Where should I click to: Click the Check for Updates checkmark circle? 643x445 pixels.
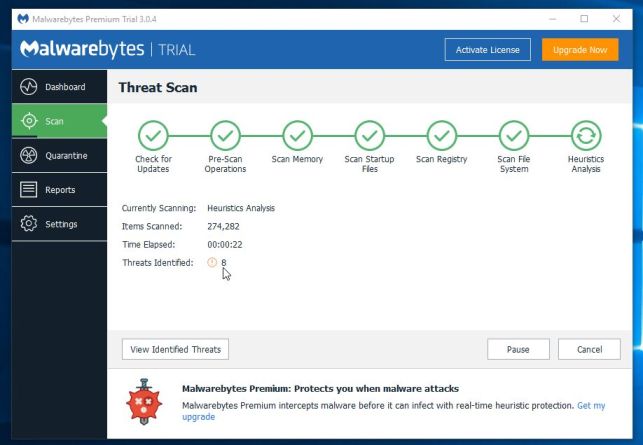[153, 135]
